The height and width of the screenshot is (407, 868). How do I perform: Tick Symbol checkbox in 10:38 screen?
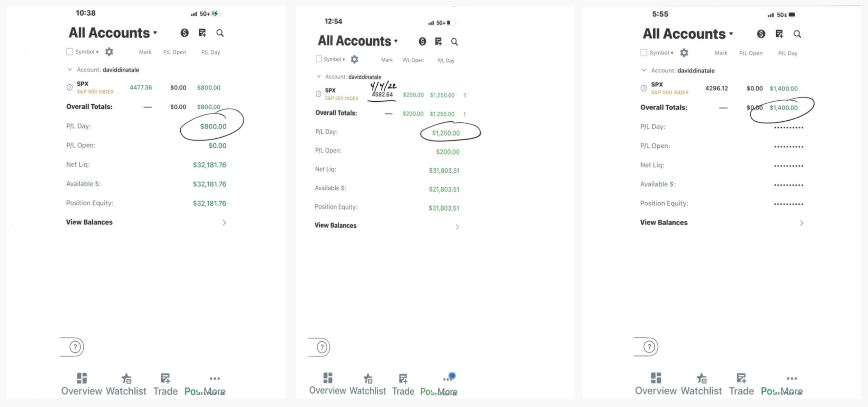click(70, 52)
